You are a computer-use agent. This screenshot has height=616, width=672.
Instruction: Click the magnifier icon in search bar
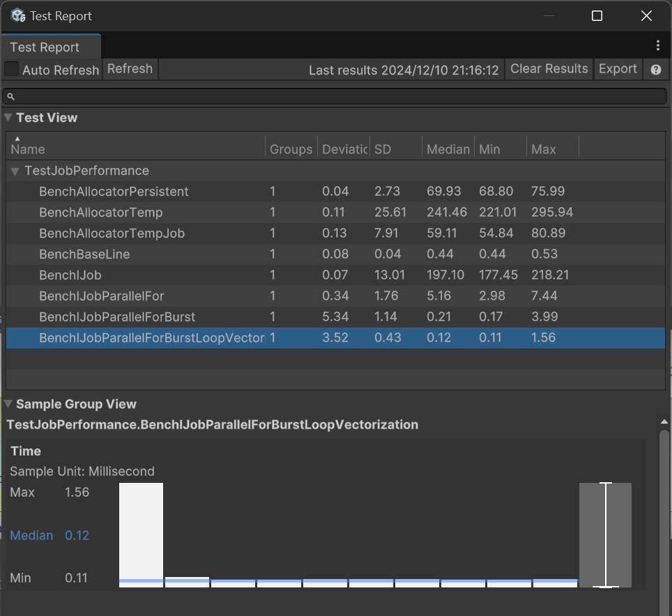click(x=11, y=96)
